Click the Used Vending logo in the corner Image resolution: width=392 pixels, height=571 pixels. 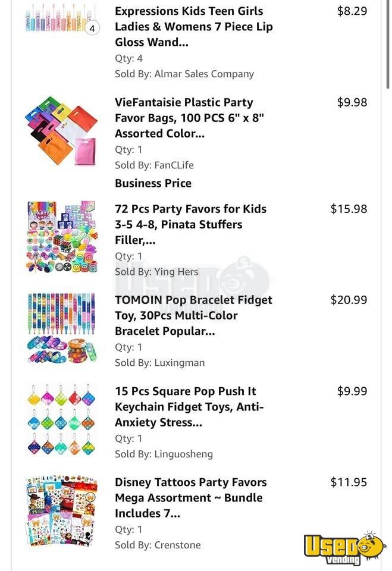(x=344, y=549)
